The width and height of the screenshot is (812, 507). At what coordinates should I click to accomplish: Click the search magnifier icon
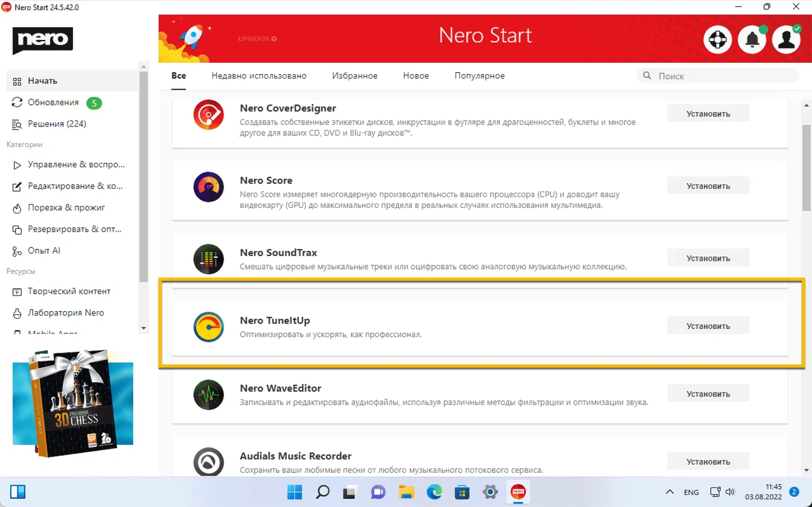(x=647, y=76)
